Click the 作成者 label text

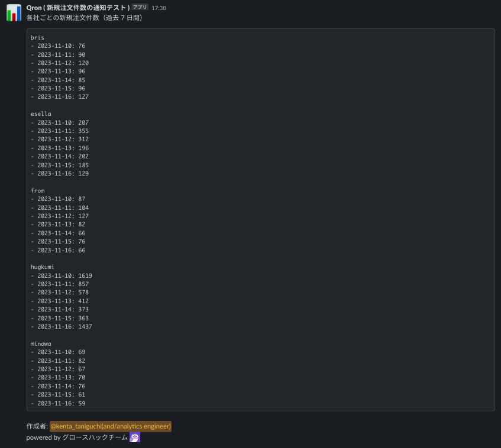pyautogui.click(x=37, y=426)
